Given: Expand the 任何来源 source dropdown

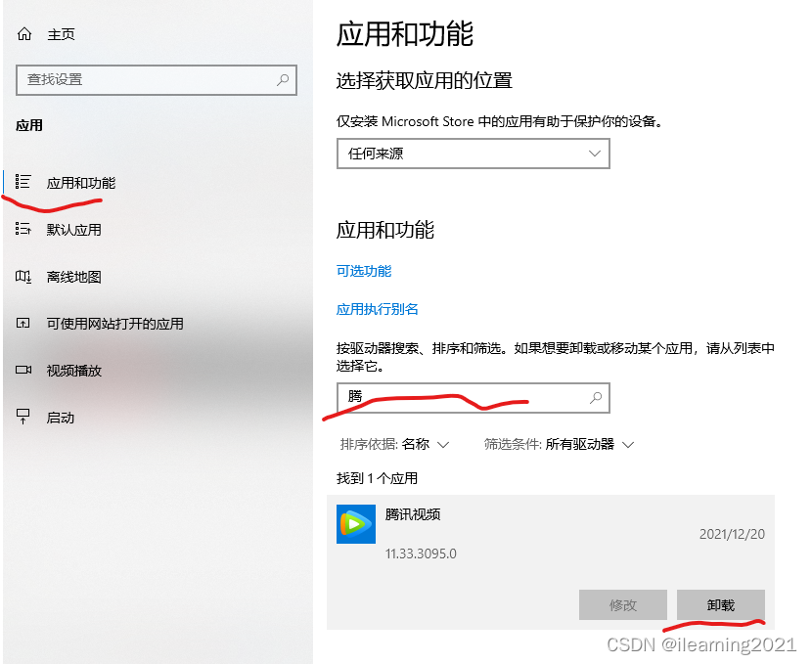Looking at the screenshot, I should coord(474,154).
